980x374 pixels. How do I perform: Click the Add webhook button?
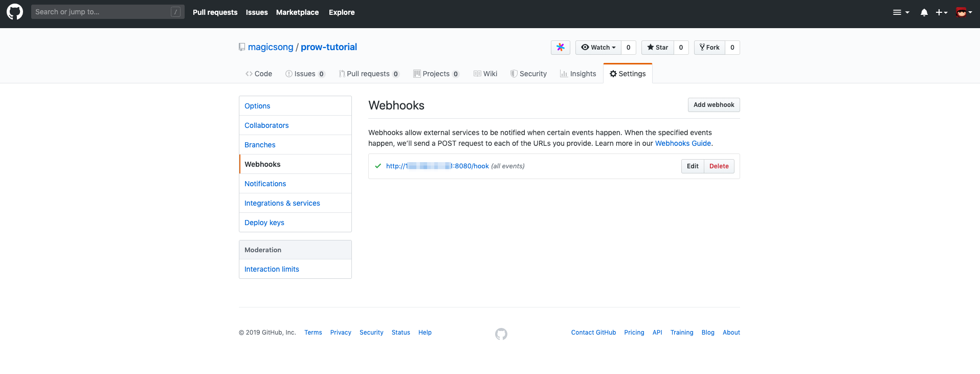pos(714,105)
